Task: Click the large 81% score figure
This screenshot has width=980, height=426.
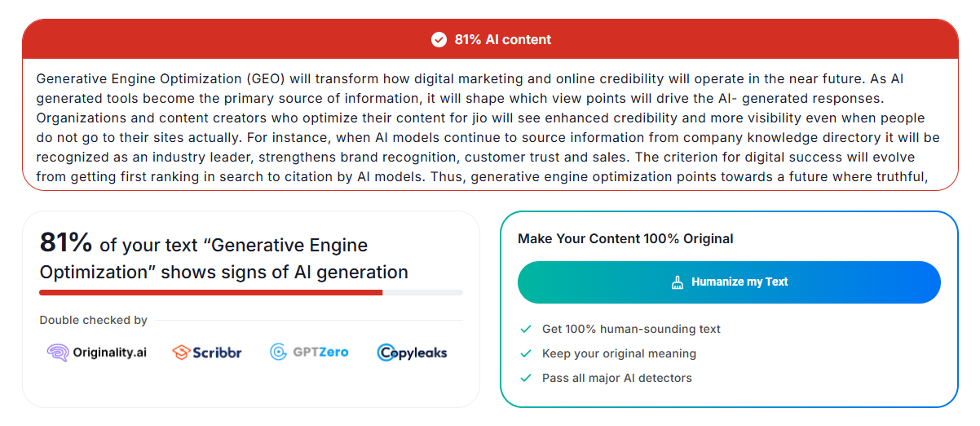Action: [66, 243]
